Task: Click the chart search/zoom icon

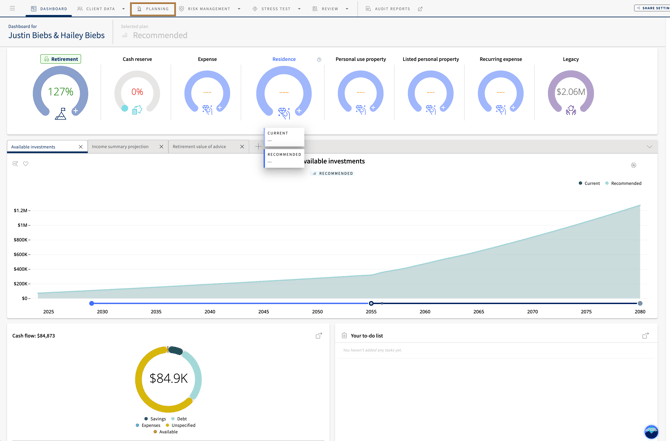Action: pos(15,164)
